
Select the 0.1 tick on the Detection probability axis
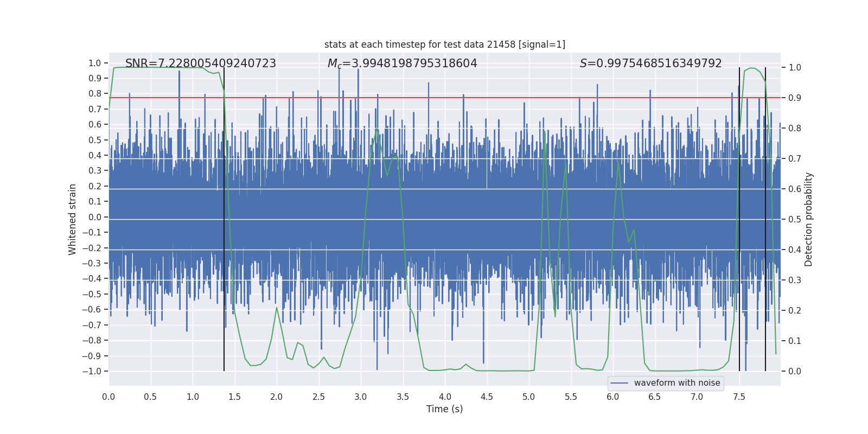tap(795, 341)
